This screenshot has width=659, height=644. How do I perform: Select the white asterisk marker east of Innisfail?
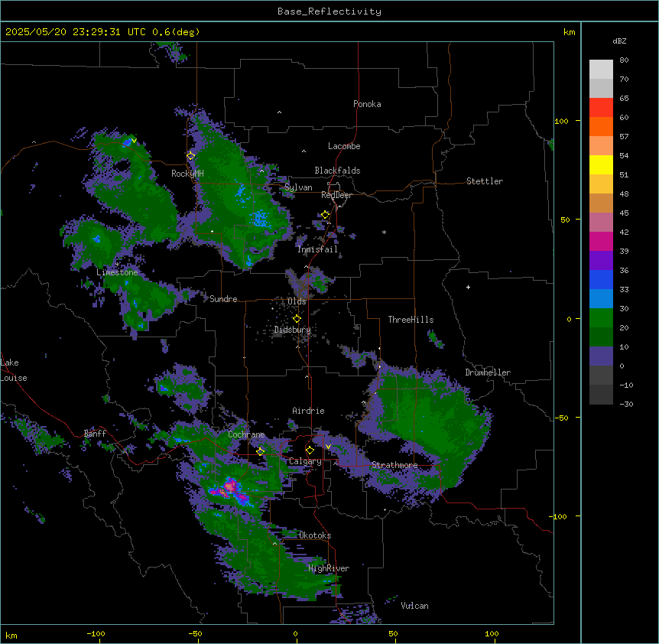pos(384,232)
